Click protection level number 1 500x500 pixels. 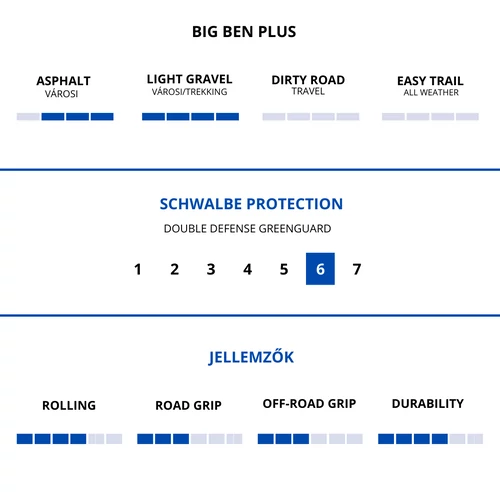138,269
